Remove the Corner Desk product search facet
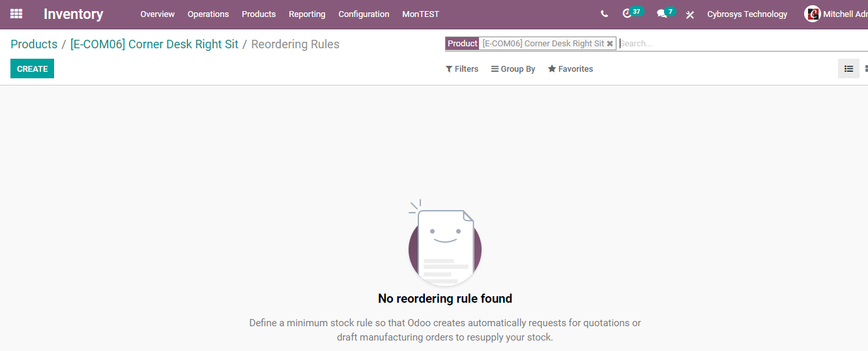 coord(610,44)
